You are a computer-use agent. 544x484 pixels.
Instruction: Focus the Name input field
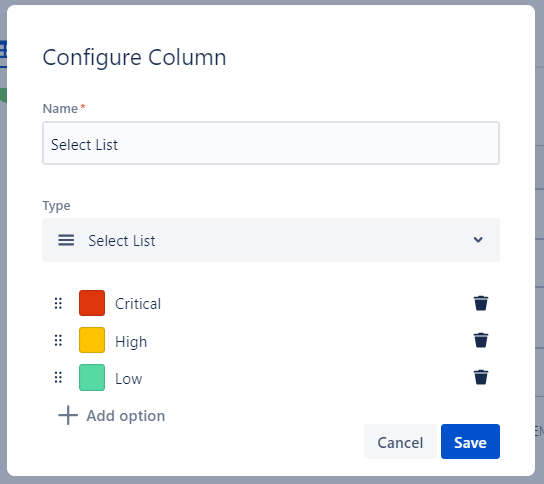271,143
